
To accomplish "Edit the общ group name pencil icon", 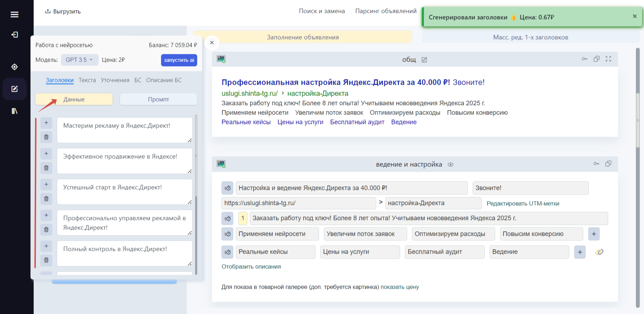I will [424, 60].
